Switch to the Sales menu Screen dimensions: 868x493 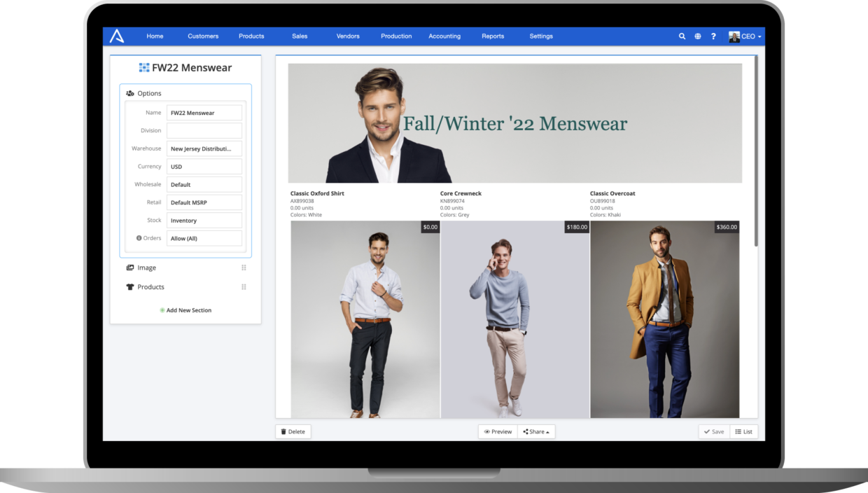pyautogui.click(x=299, y=36)
